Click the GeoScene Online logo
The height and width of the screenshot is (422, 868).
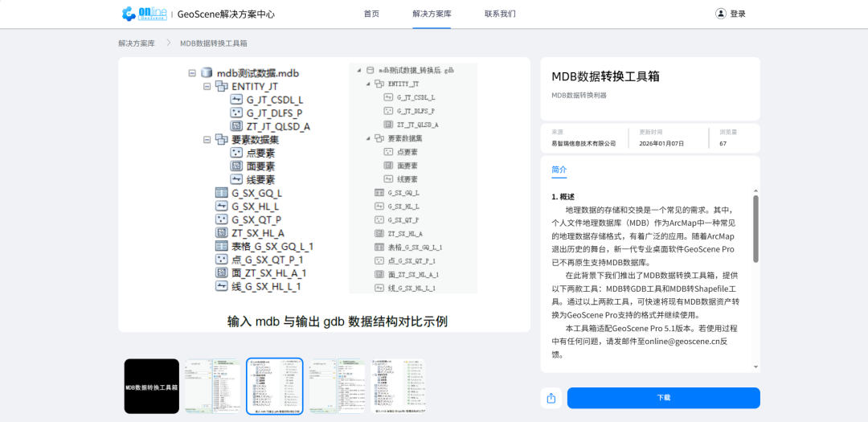[144, 14]
